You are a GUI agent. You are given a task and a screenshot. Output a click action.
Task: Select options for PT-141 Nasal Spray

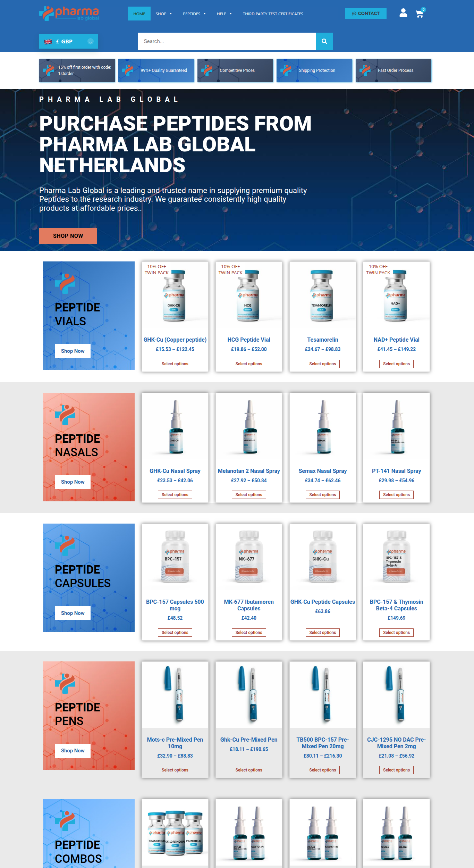click(396, 495)
